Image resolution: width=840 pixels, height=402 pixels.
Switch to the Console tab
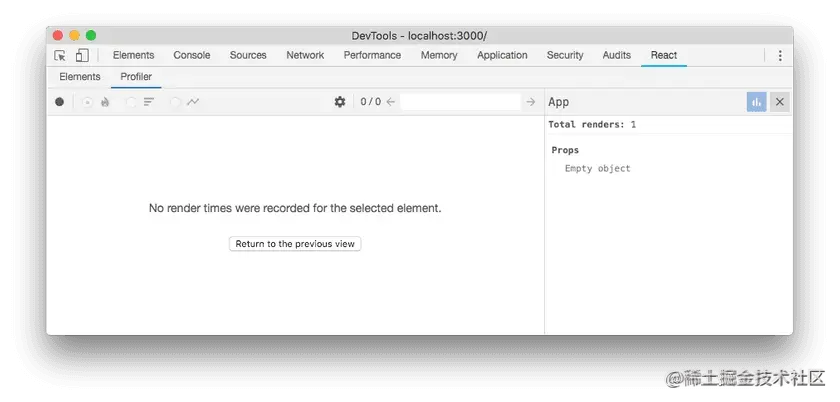click(x=192, y=55)
